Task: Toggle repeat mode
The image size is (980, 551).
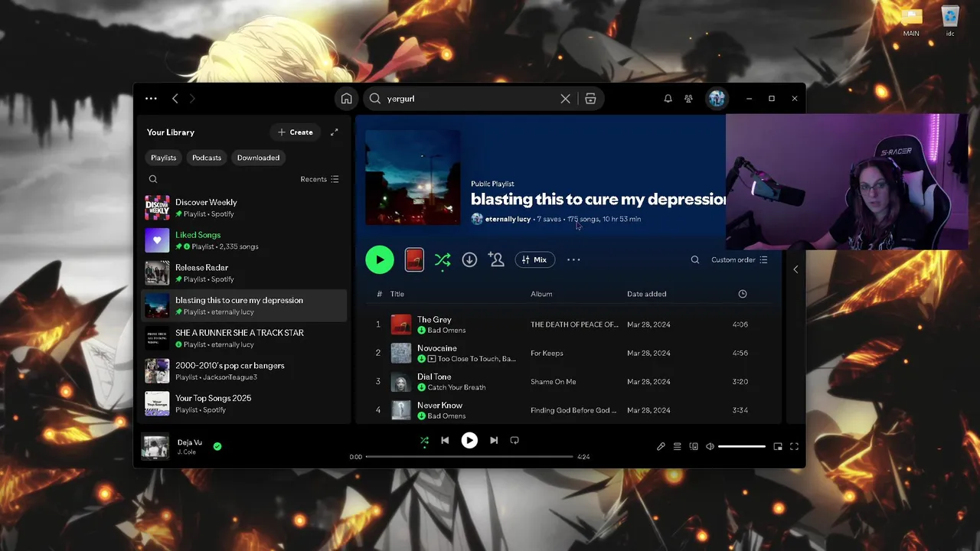Action: (514, 441)
